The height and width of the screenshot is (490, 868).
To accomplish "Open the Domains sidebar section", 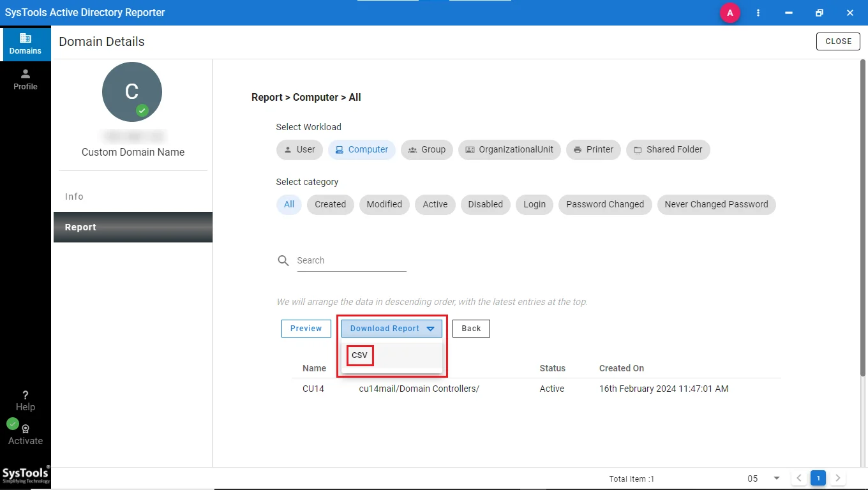I will point(26,43).
